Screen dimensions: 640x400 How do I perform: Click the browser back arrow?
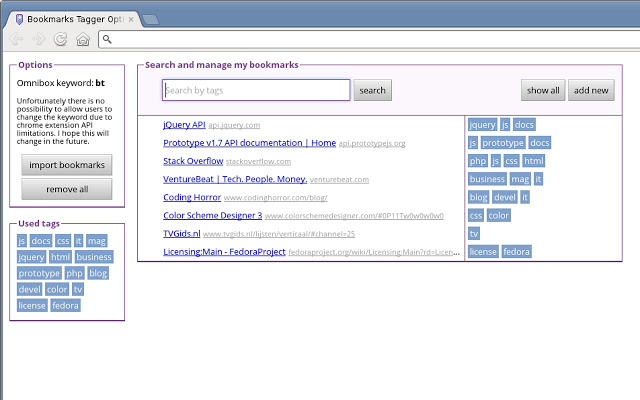(16, 39)
